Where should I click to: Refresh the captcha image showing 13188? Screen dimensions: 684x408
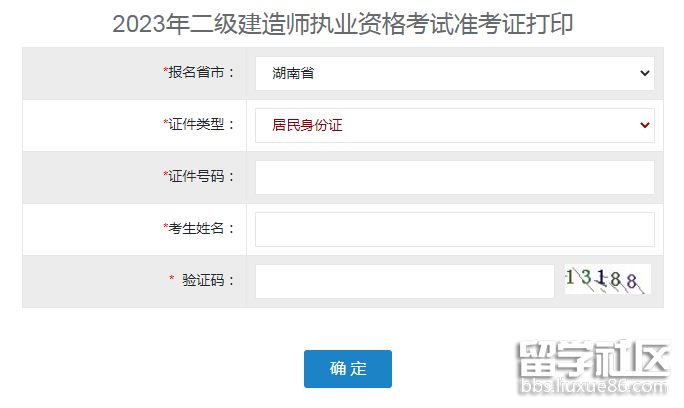pyautogui.click(x=607, y=279)
